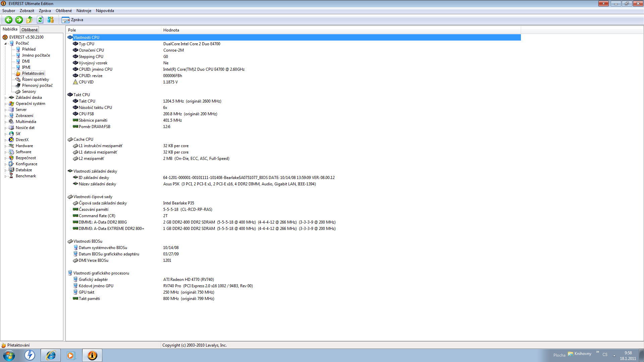Viewport: 644px width, 362px height.
Task: Click the Windows Start orb
Action: pos(9,355)
